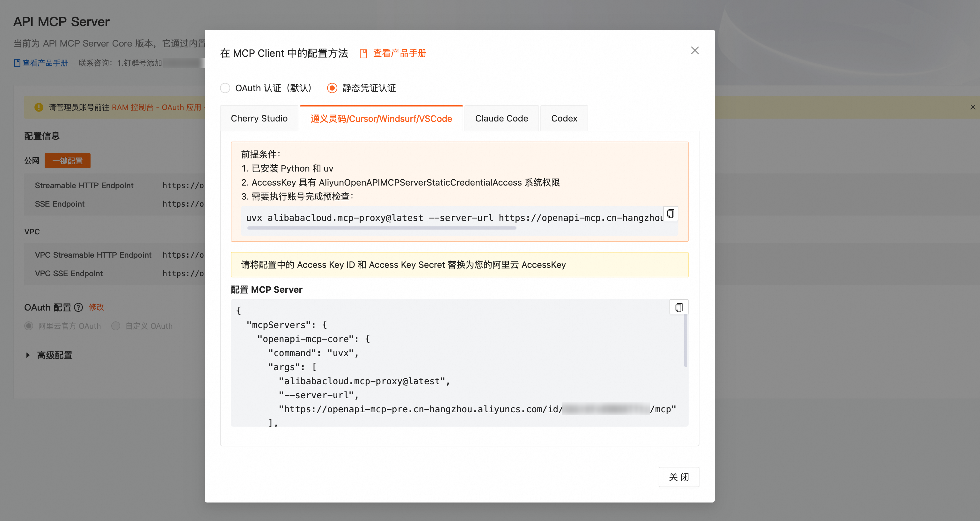Open product manual link in dialog header
Screen dimensions: 980x521
coord(393,53)
